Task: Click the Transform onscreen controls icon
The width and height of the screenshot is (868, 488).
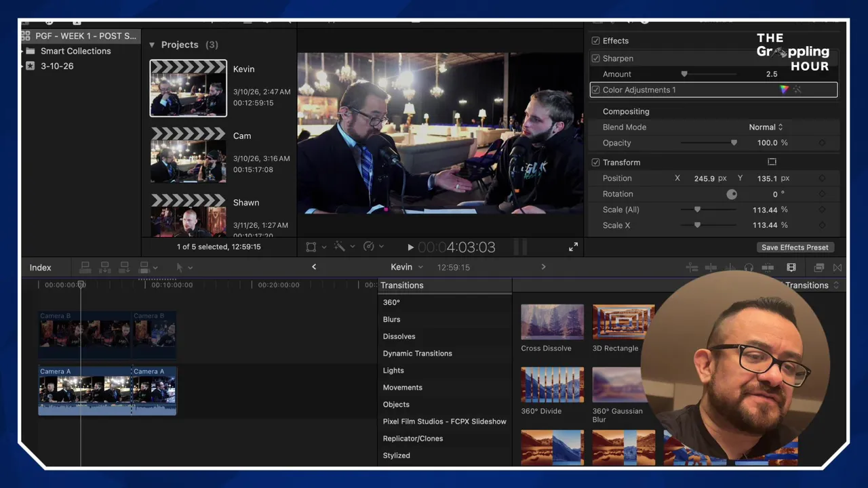Action: [x=311, y=247]
